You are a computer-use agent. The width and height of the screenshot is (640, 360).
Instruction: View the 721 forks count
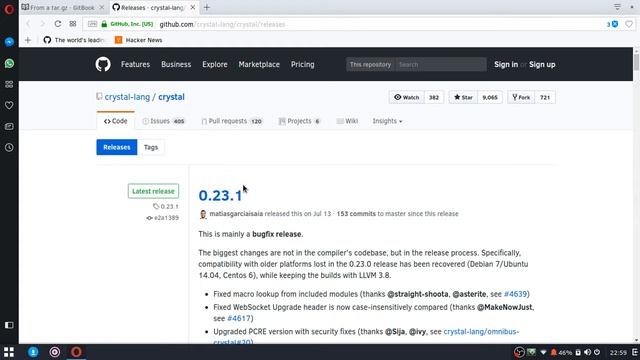click(x=545, y=97)
